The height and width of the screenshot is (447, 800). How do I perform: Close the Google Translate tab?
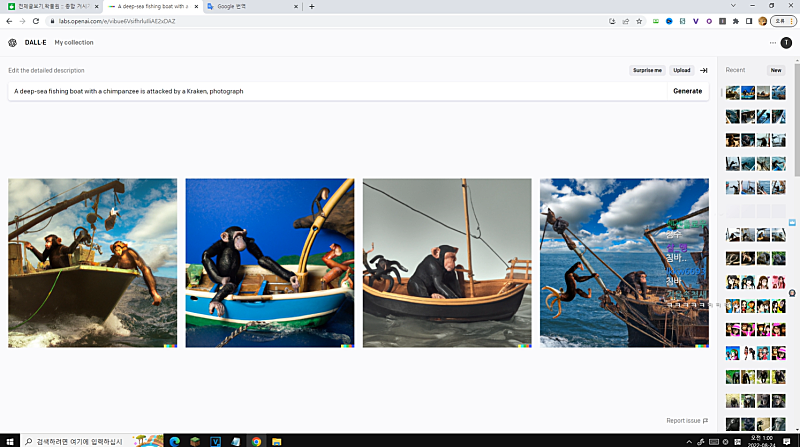(296, 7)
